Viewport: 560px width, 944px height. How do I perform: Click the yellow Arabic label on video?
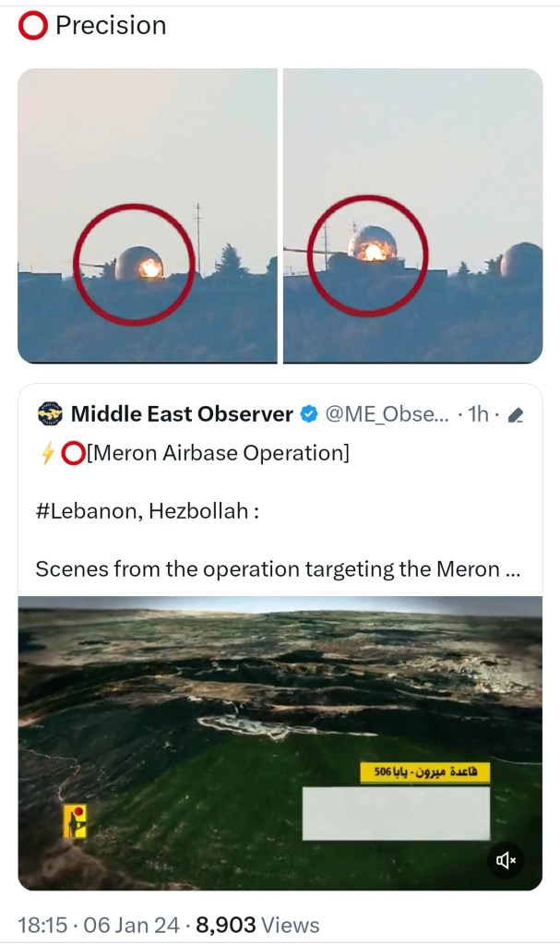(x=424, y=771)
